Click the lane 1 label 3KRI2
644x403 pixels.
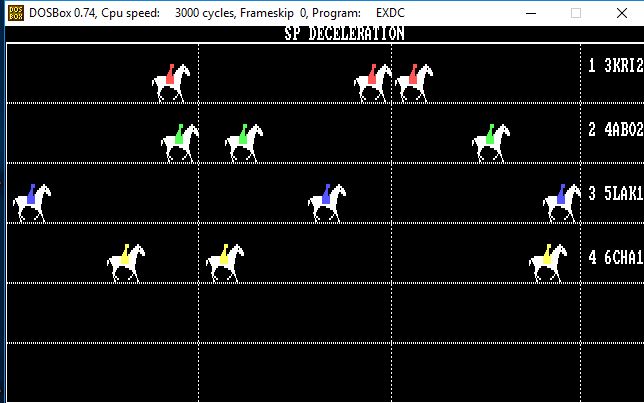coord(623,65)
